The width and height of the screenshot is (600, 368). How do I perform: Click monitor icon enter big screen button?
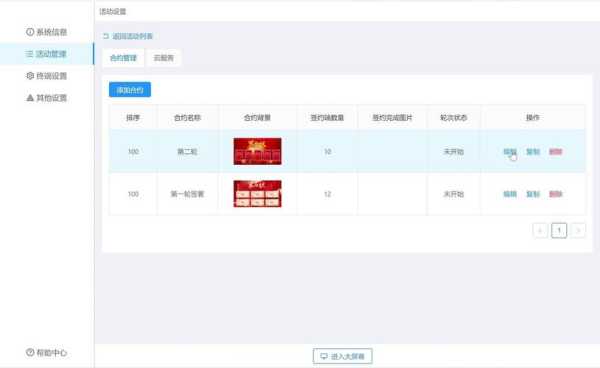tap(342, 356)
